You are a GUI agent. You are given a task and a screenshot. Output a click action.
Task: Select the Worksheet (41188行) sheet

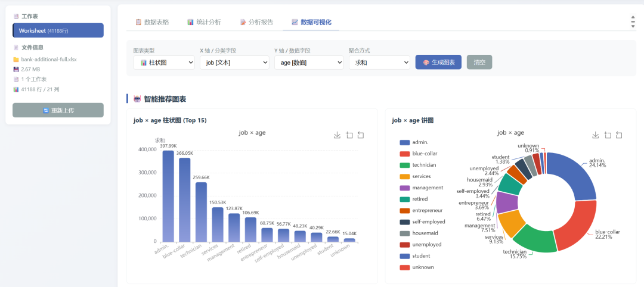click(x=58, y=31)
